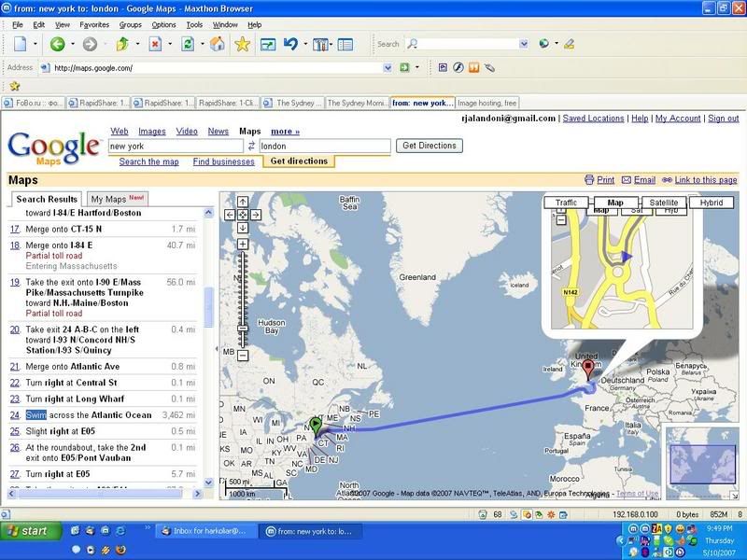The width and height of the screenshot is (747, 560).
Task: Expand the address bar URL dropdown
Action: pos(388,67)
